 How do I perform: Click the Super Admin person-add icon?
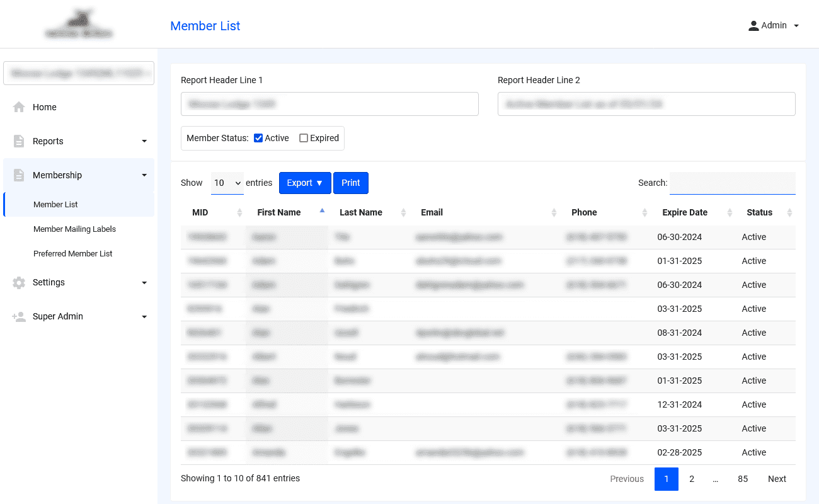click(19, 316)
